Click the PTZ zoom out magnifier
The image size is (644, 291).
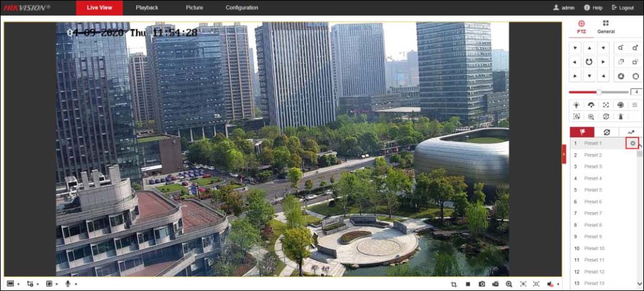coord(621,48)
